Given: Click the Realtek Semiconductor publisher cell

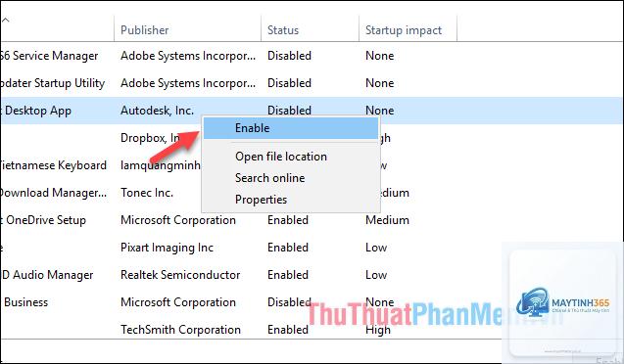Looking at the screenshot, I should point(180,275).
